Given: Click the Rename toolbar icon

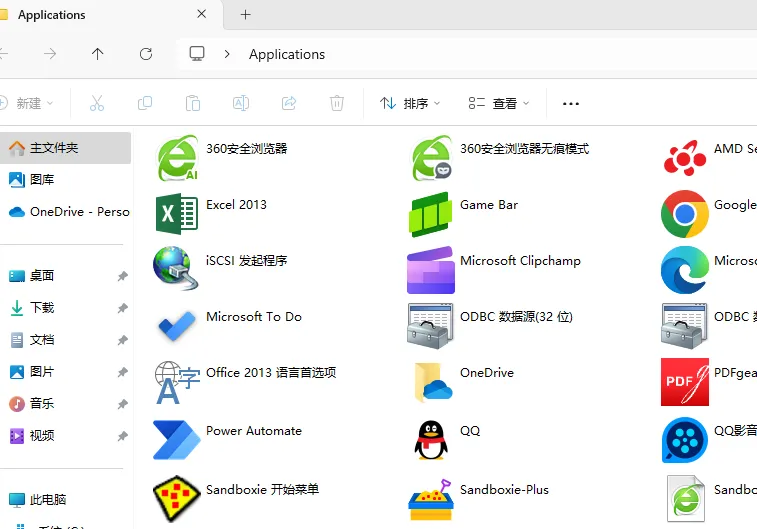Looking at the screenshot, I should click(x=241, y=103).
